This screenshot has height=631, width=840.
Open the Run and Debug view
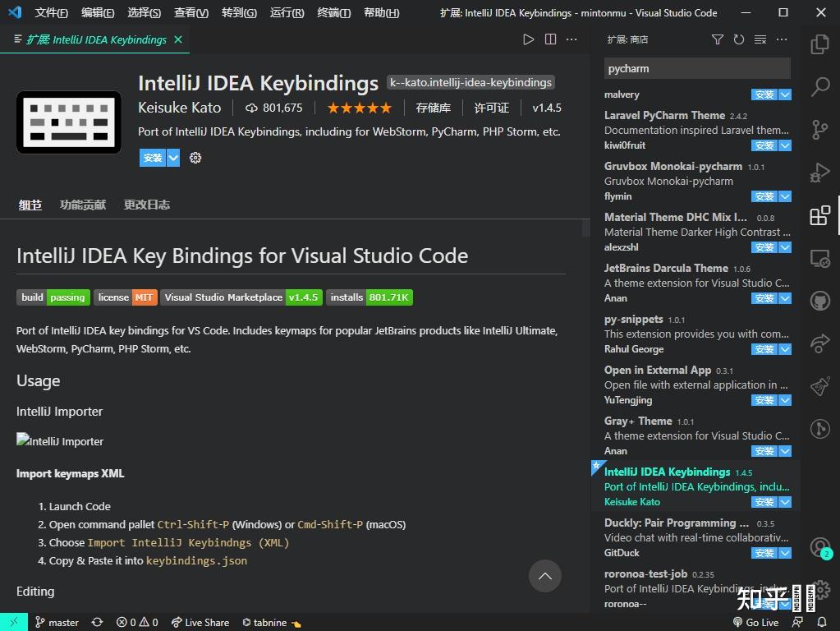click(x=819, y=173)
